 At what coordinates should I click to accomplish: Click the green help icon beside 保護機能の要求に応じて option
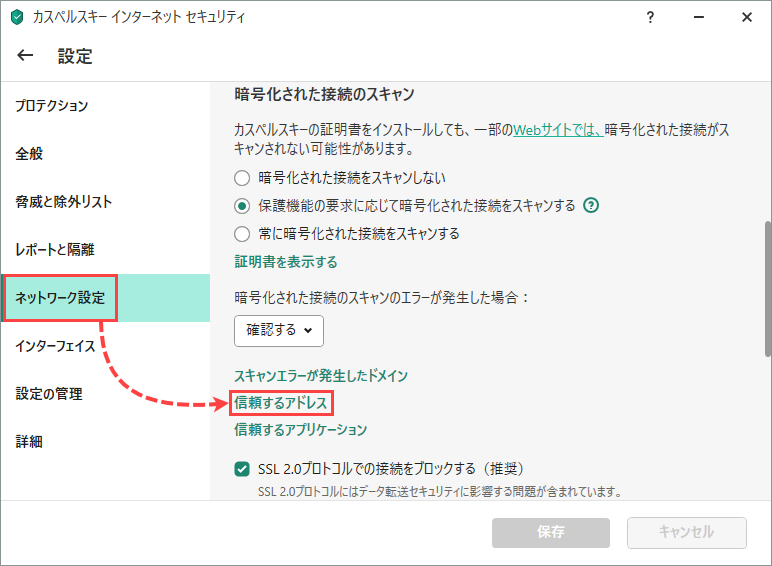coord(591,205)
